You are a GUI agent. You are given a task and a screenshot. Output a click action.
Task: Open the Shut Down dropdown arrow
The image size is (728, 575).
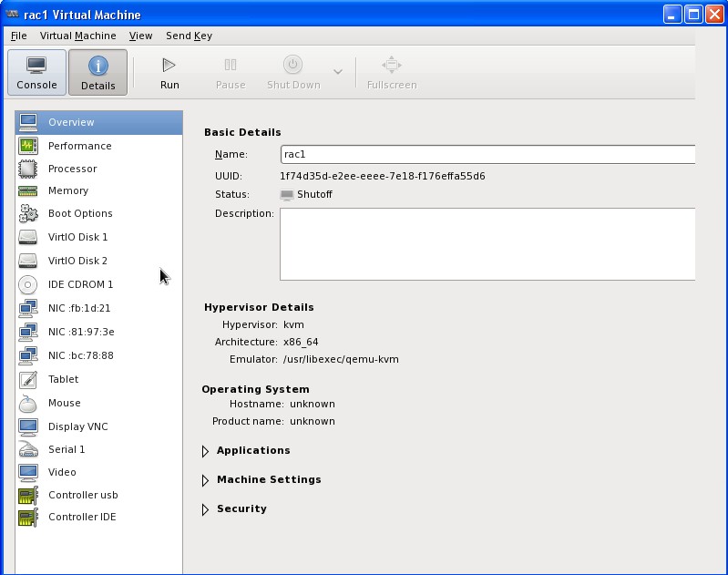(337, 73)
